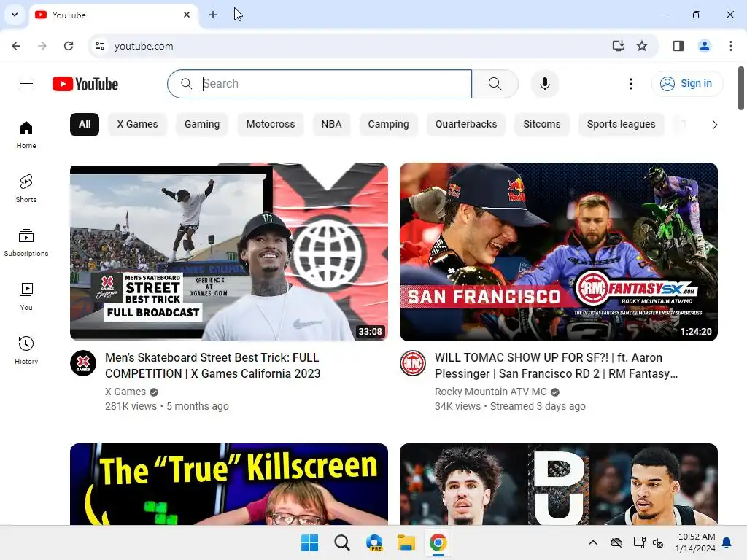The height and width of the screenshot is (560, 747).
Task: Show more filter chips with right arrow
Action: (x=714, y=125)
